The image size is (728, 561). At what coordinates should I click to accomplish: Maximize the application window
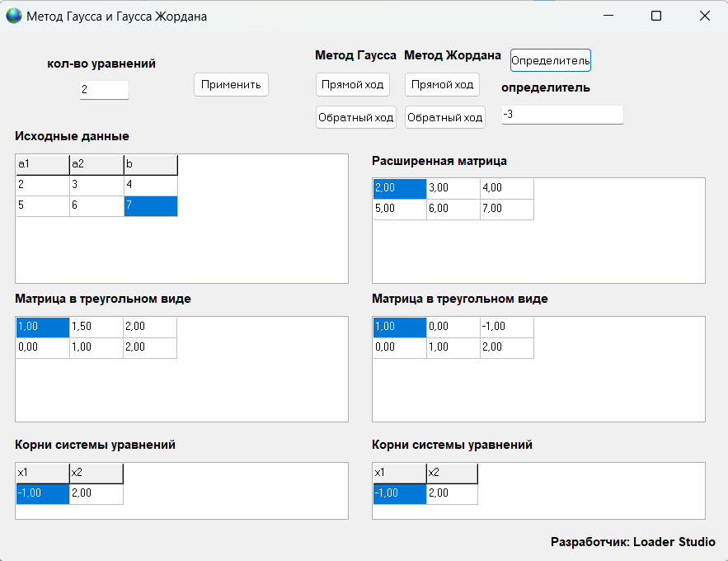tap(656, 16)
